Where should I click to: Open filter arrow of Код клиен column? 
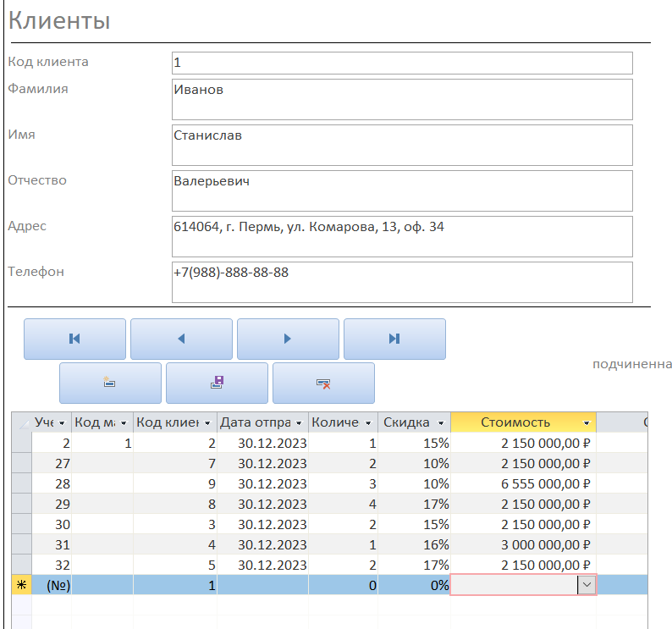coord(207,423)
